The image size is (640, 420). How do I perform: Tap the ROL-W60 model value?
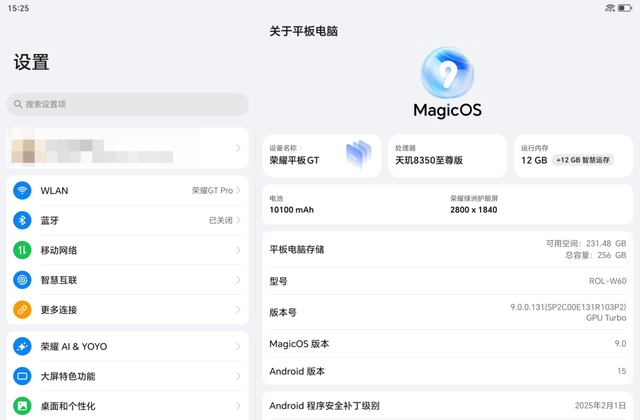pos(607,281)
